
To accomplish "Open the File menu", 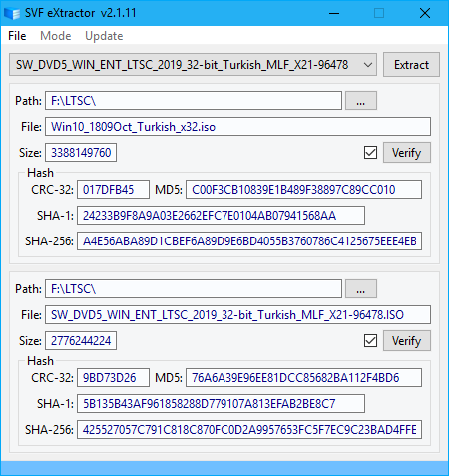I will pos(17,36).
